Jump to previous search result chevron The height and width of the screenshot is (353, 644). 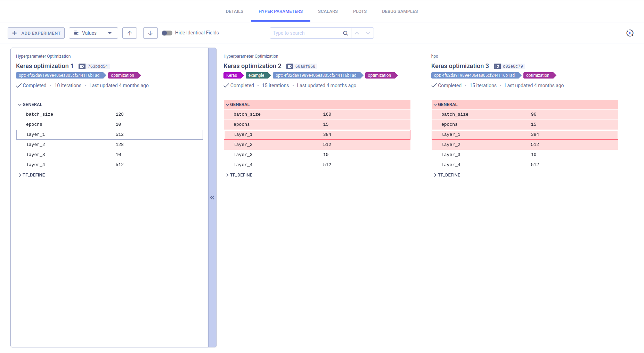coord(357,33)
